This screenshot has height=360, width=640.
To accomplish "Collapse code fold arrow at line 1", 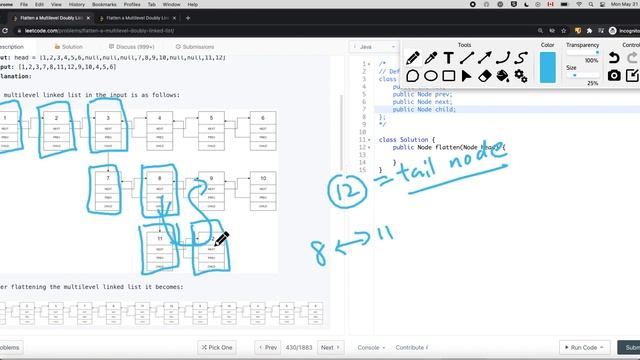I will [369, 64].
